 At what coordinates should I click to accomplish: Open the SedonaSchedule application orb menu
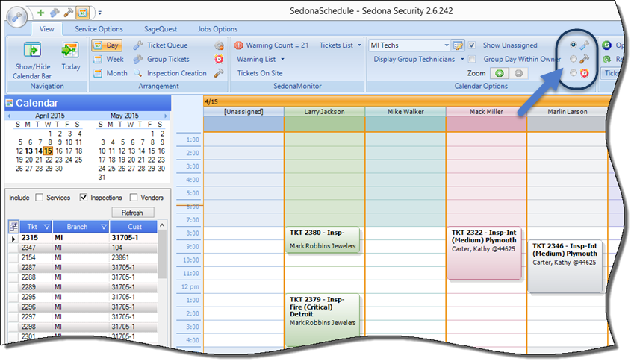[x=16, y=17]
